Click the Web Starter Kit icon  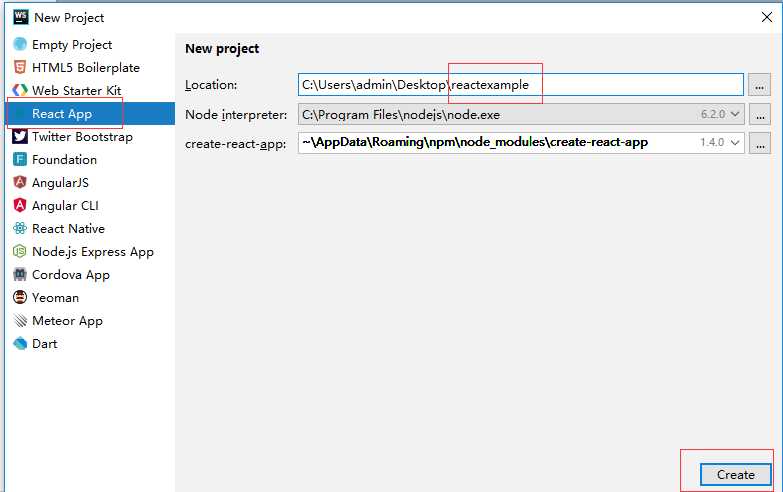pyautogui.click(x=20, y=90)
